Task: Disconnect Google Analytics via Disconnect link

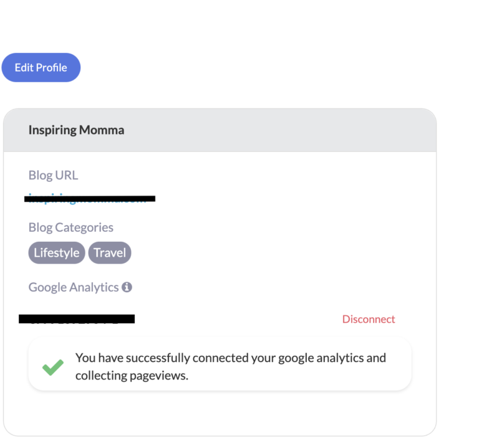Action: [369, 319]
